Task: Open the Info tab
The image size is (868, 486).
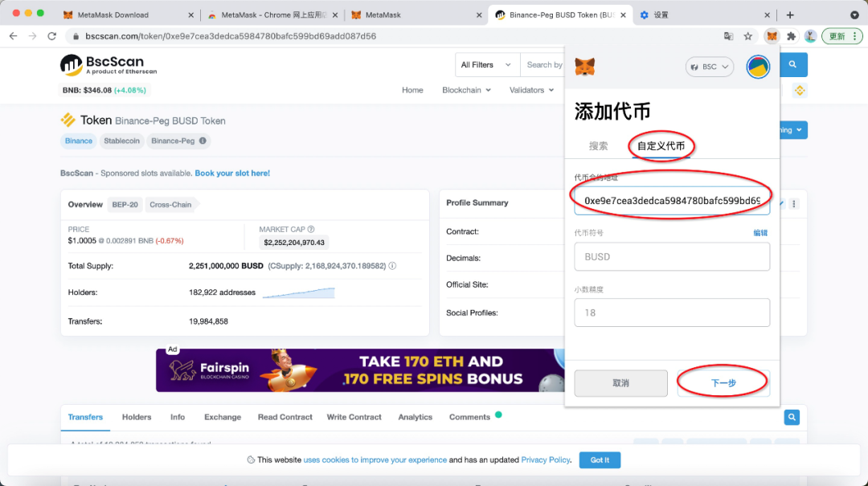Action: tap(177, 417)
